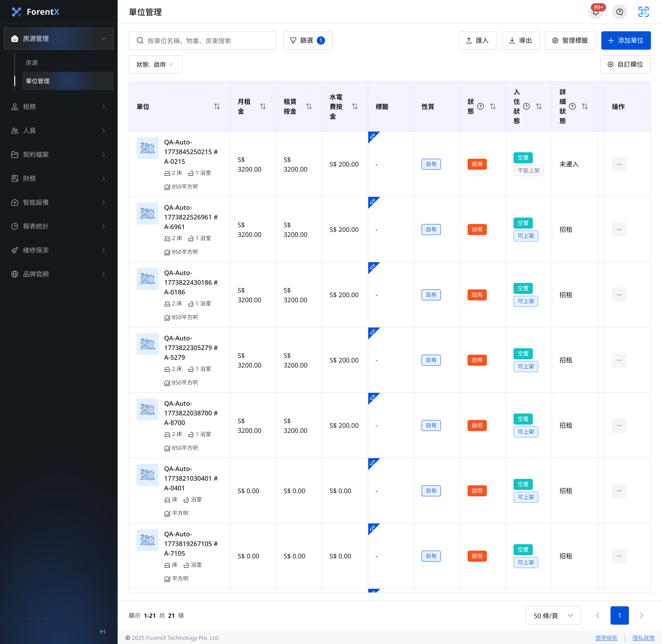Click the 導出 export button
The image size is (662, 644).
tap(521, 40)
